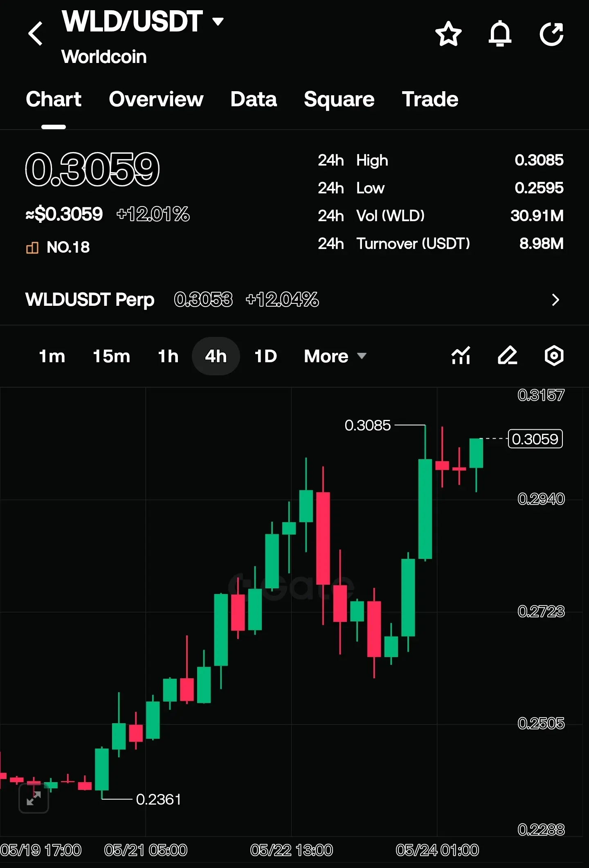Open the Data tab
This screenshot has width=589, height=868.
254,99
